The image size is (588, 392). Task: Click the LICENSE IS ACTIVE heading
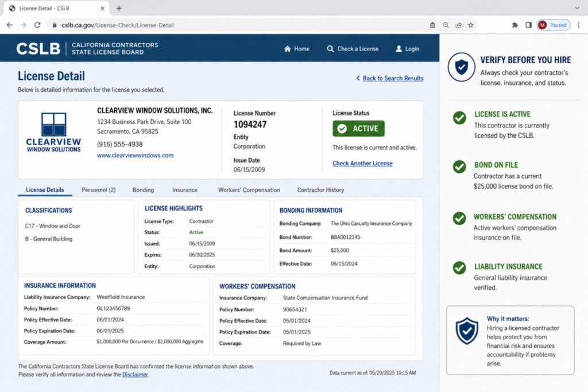click(x=502, y=114)
